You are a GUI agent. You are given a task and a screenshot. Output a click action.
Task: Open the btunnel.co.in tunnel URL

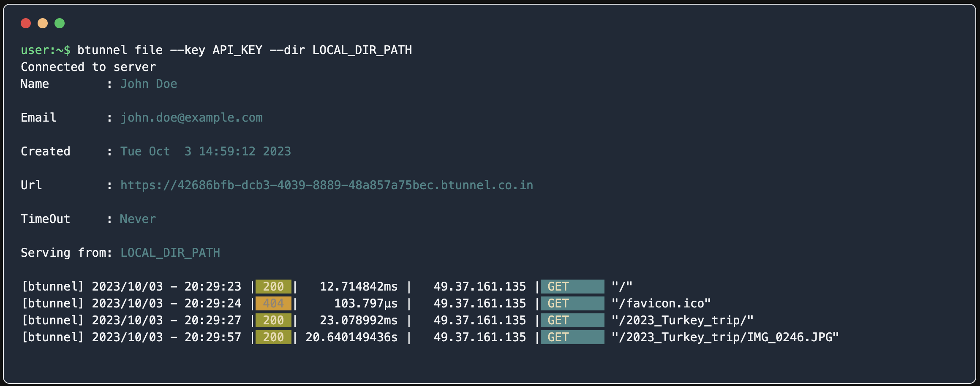tap(327, 185)
